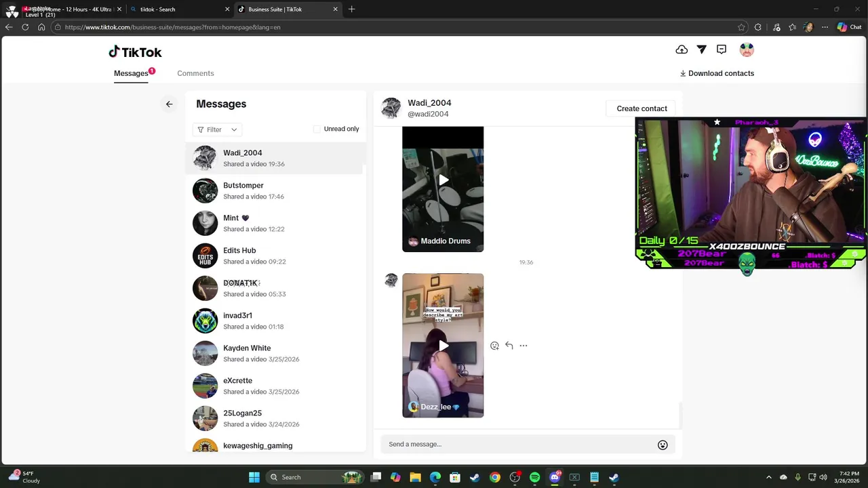
Task: Close the tiktok - Search browser tab
Action: coord(227,9)
